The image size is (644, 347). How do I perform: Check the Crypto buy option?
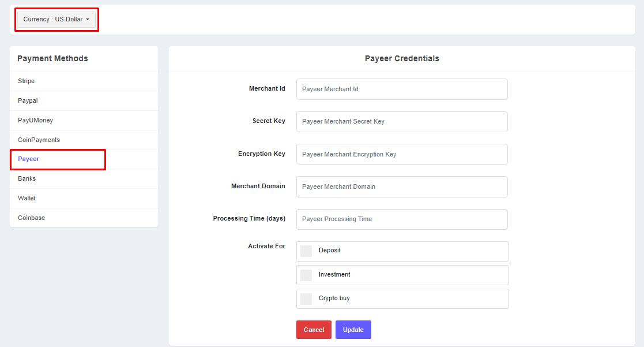click(306, 299)
